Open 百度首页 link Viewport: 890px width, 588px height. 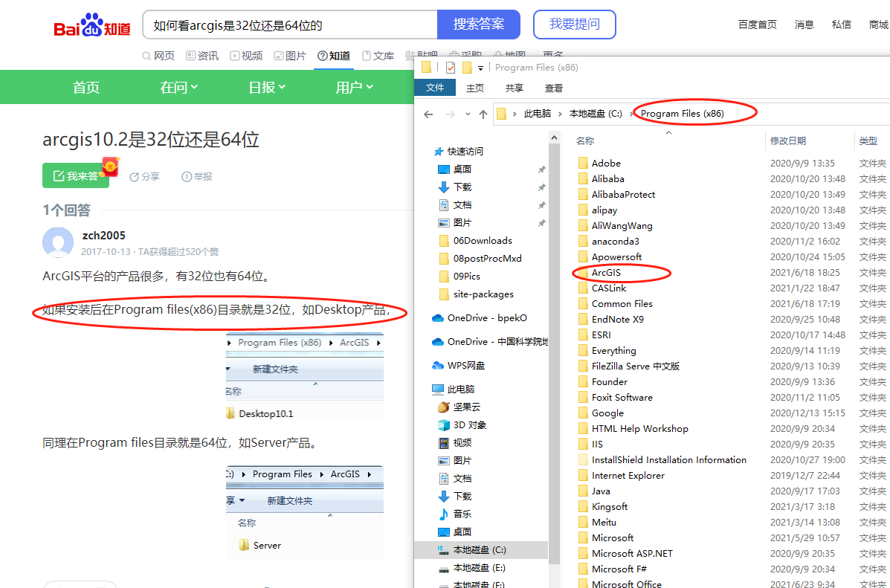[757, 25]
